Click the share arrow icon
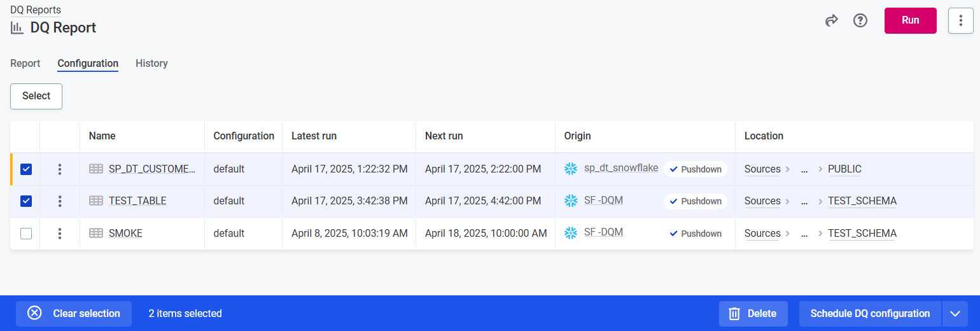Image resolution: width=980 pixels, height=331 pixels. point(831,21)
